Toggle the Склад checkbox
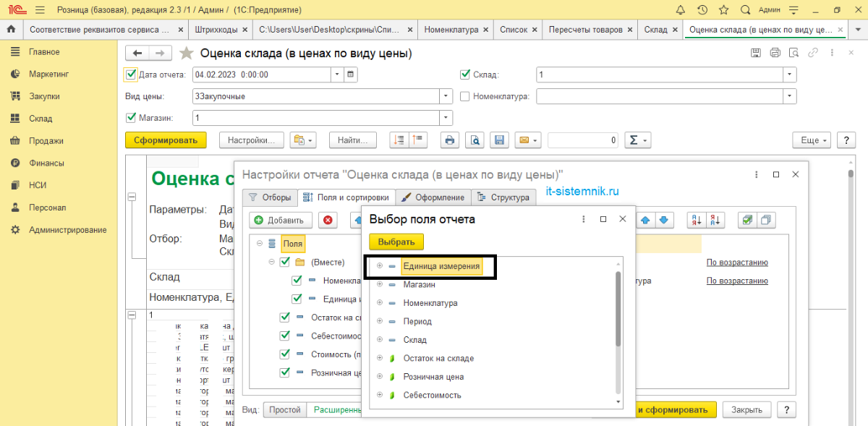The image size is (868, 426). [465, 74]
